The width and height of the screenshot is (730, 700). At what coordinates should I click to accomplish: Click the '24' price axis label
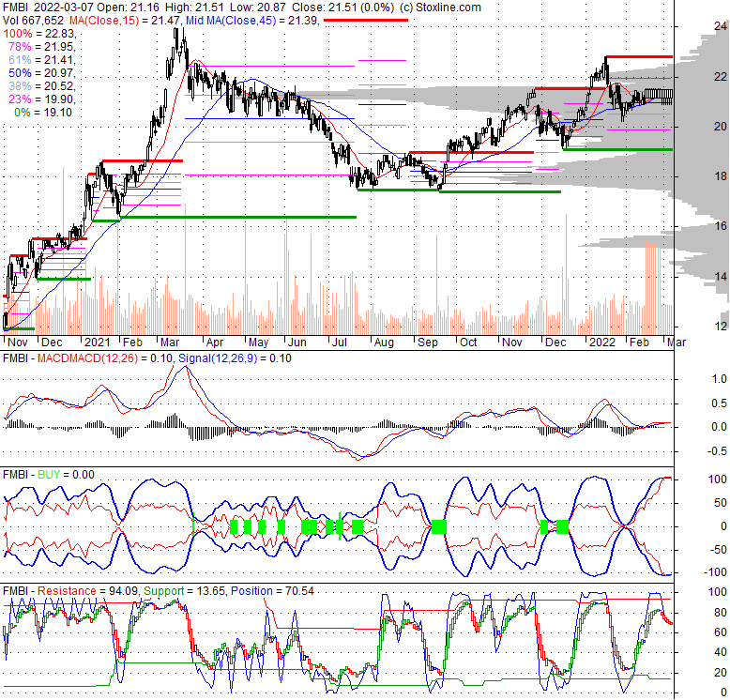(721, 26)
